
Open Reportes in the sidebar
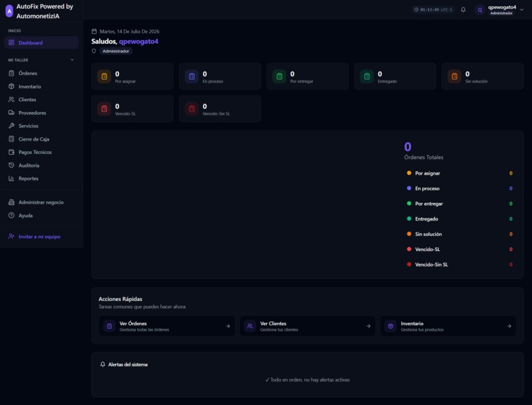coord(42,179)
